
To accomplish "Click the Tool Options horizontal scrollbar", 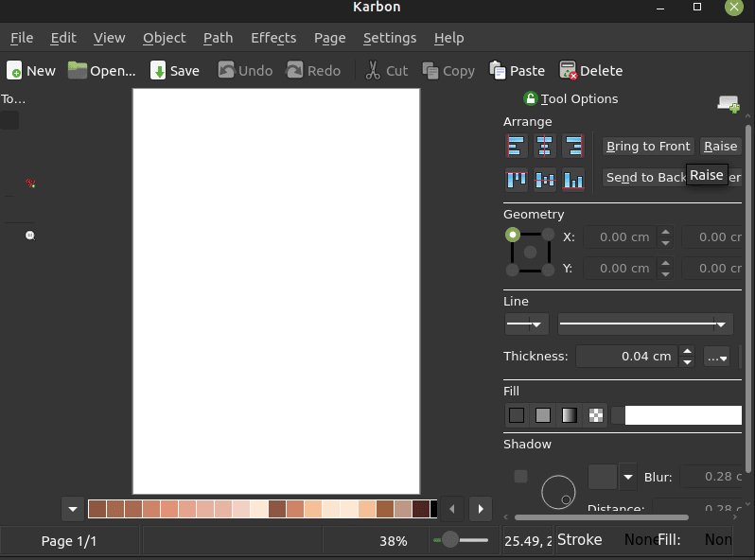I will click(602, 517).
